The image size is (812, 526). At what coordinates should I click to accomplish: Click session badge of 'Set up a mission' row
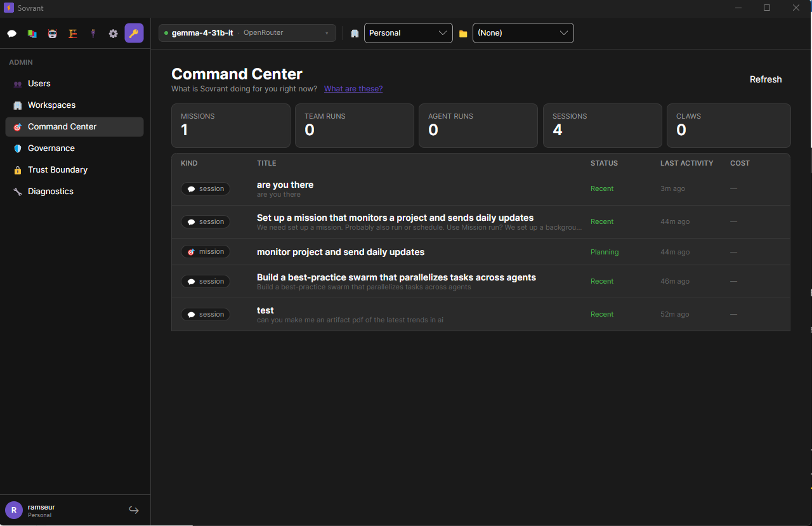coord(206,221)
